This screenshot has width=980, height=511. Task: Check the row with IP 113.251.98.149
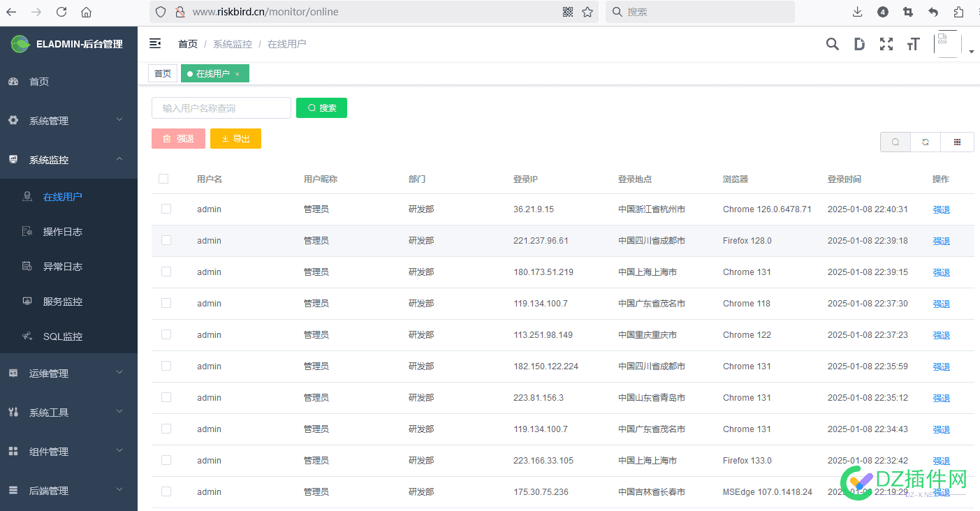click(166, 334)
